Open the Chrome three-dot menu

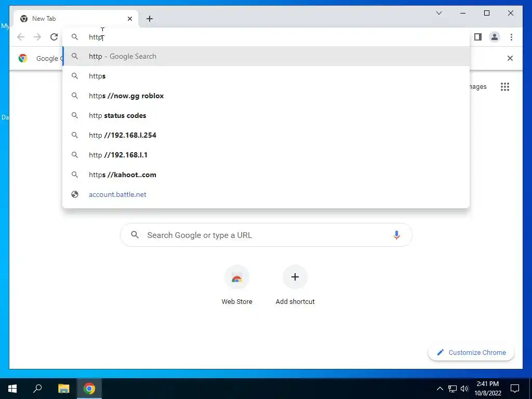tap(511, 37)
